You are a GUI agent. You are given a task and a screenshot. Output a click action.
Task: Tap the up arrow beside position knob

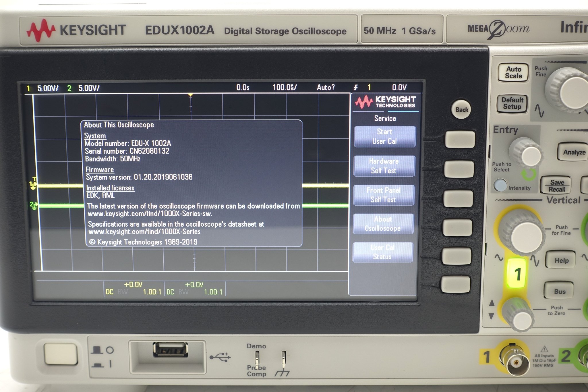pyautogui.click(x=492, y=302)
